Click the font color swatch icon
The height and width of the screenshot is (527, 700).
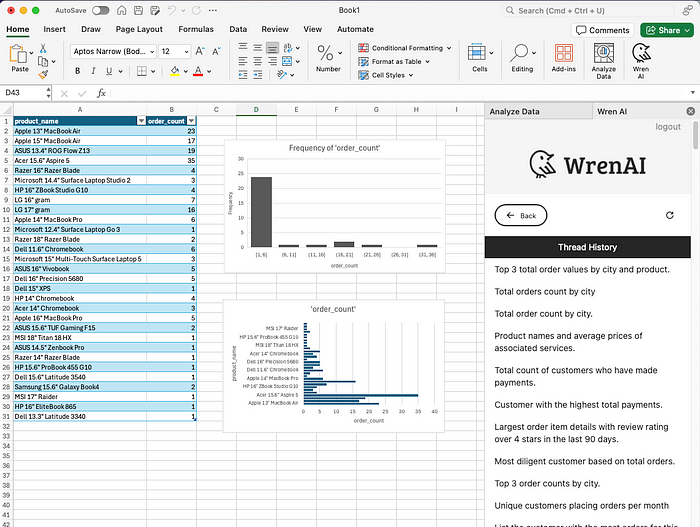tap(197, 71)
